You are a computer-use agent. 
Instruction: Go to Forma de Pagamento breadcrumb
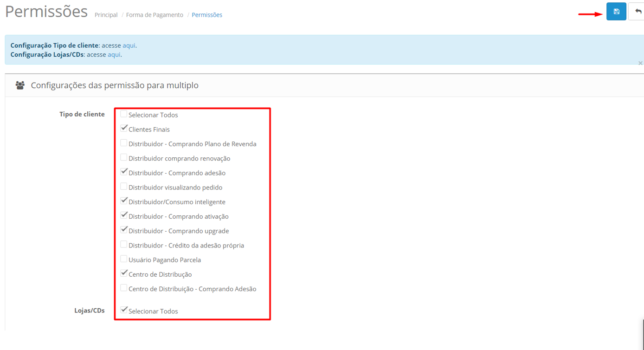(155, 15)
